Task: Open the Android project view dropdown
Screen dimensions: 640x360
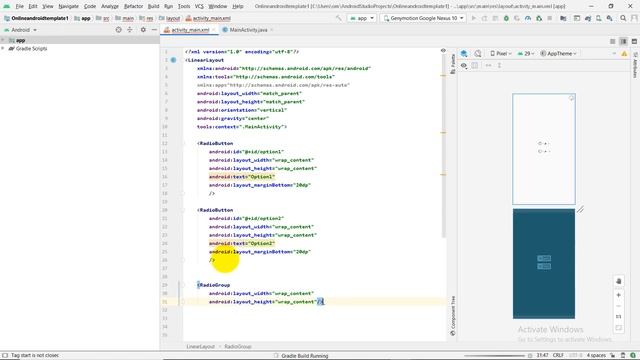Action: coord(20,30)
